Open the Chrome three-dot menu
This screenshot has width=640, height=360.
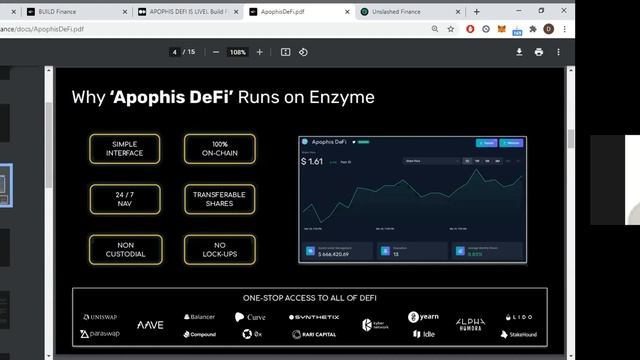564,29
